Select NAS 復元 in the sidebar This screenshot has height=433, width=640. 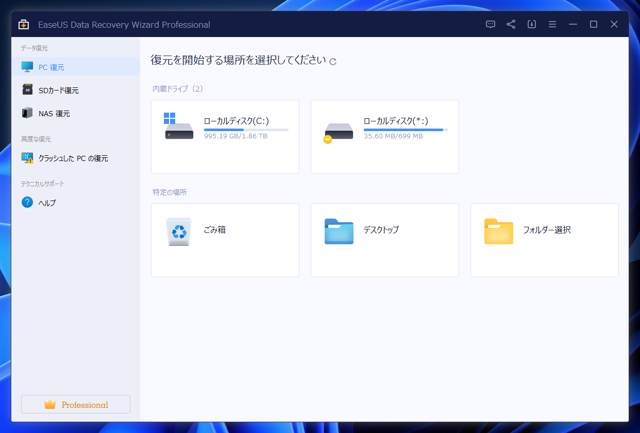[x=76, y=113]
